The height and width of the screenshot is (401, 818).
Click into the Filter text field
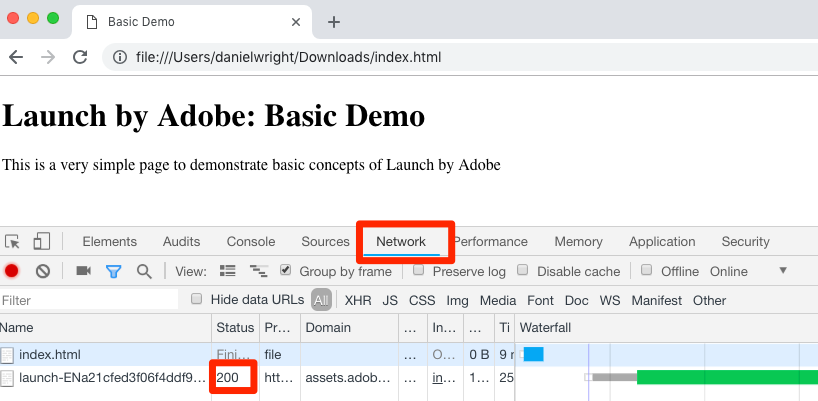pyautogui.click(x=89, y=300)
